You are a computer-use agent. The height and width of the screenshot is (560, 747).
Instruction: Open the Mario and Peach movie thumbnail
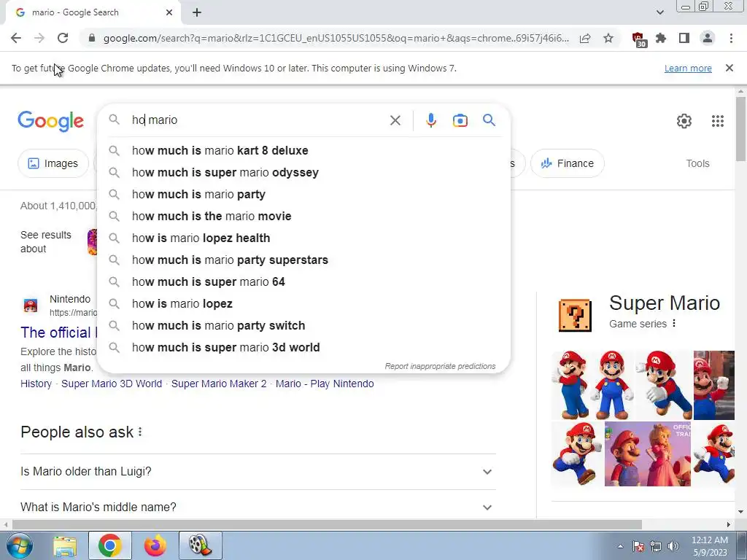tap(648, 454)
